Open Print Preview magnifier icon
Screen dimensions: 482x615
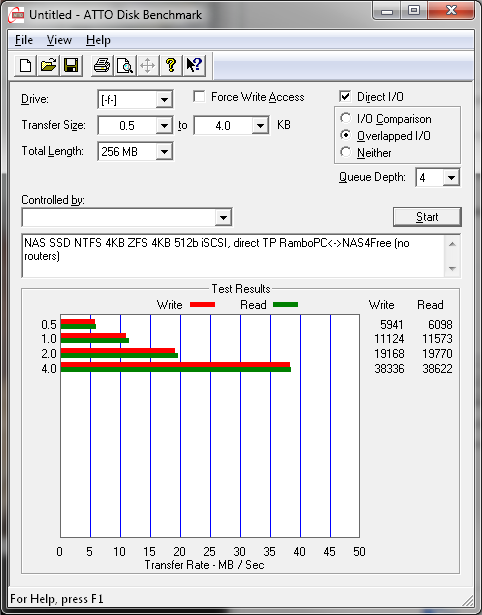pos(125,65)
